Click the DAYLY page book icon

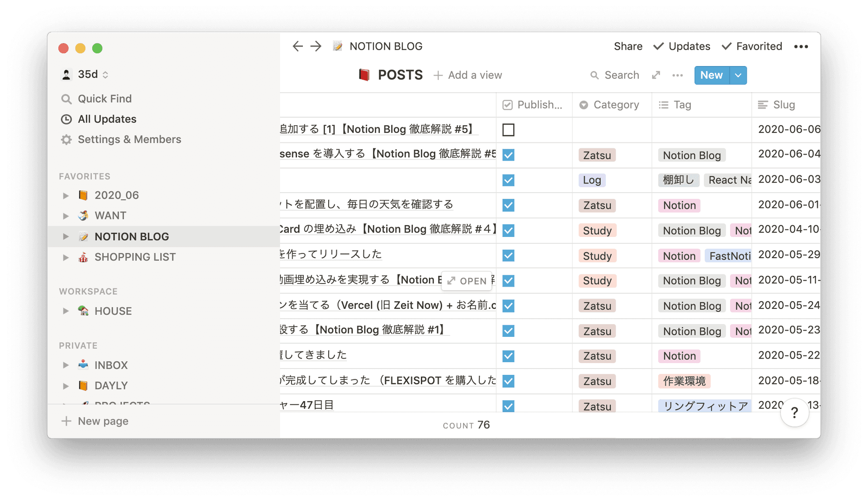83,386
